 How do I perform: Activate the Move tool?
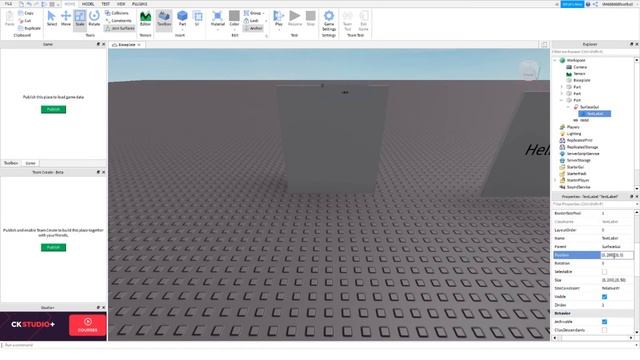[66, 18]
